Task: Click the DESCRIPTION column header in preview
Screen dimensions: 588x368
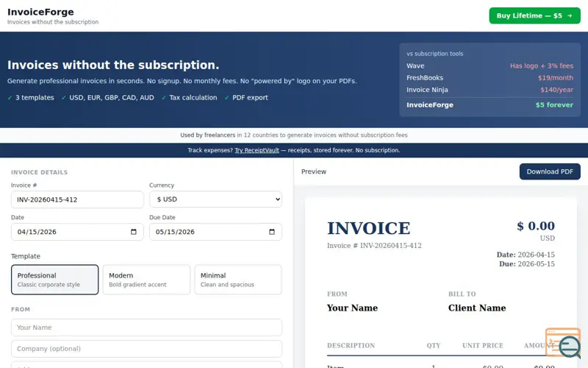Action: (351, 345)
